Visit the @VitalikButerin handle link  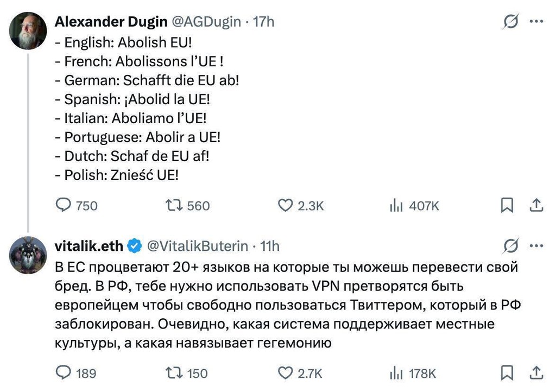tap(198, 246)
